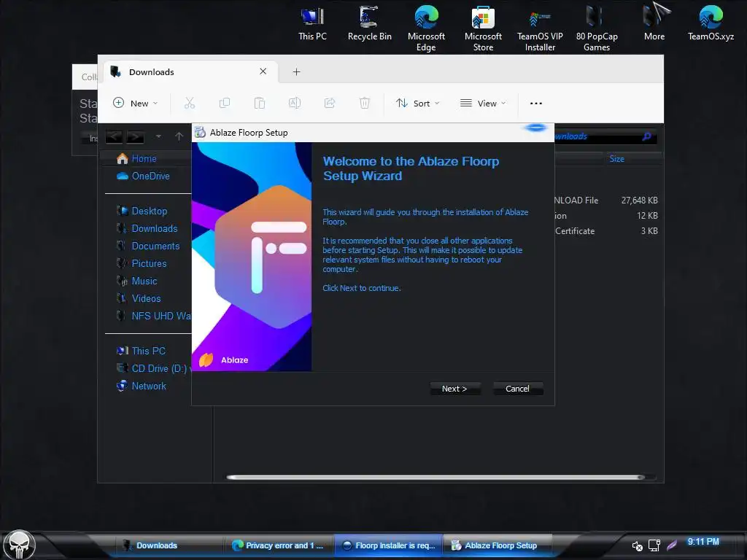Switch to Floorp Installer taskbar item

tap(389, 545)
